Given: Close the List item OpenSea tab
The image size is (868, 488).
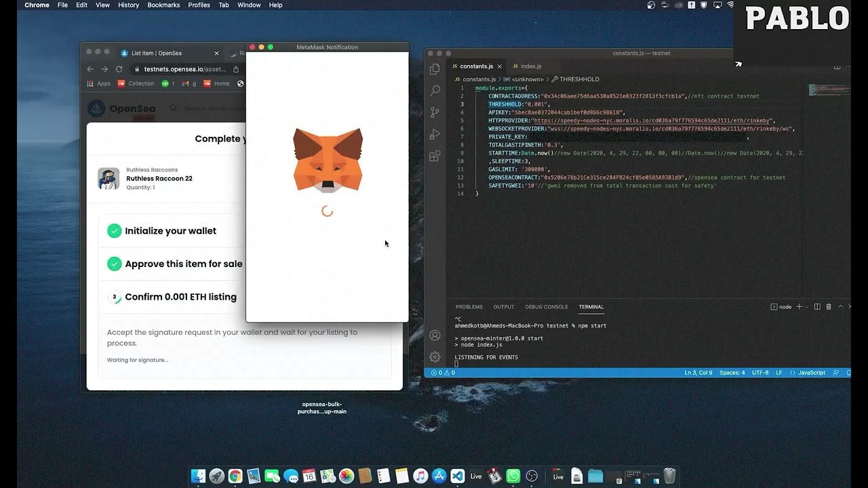Looking at the screenshot, I should [x=216, y=53].
